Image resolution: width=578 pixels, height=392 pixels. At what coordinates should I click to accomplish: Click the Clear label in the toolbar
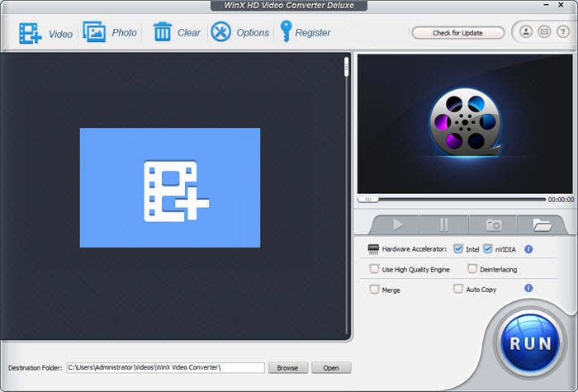[189, 33]
